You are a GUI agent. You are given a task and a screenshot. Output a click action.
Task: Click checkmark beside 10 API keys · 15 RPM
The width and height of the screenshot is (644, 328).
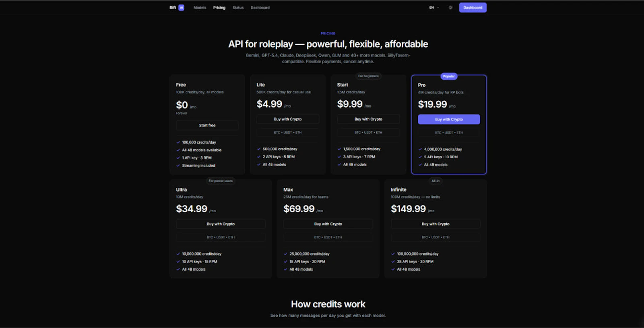click(178, 262)
